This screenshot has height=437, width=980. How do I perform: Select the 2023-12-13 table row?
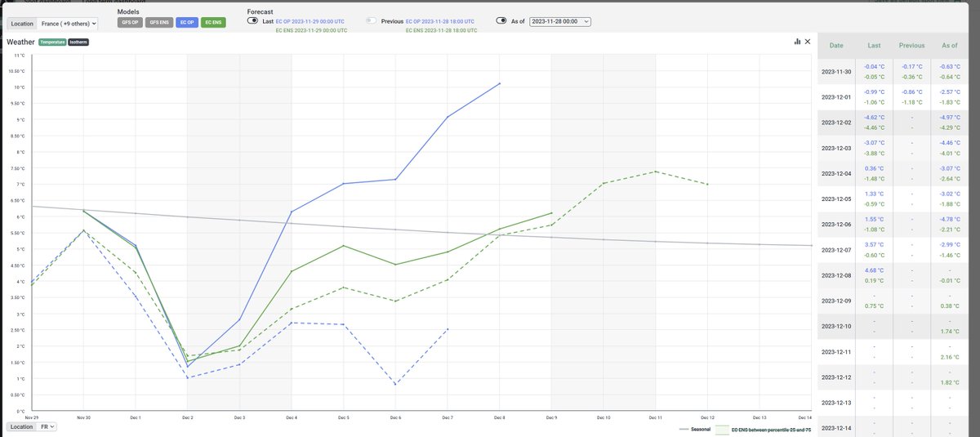[893, 403]
